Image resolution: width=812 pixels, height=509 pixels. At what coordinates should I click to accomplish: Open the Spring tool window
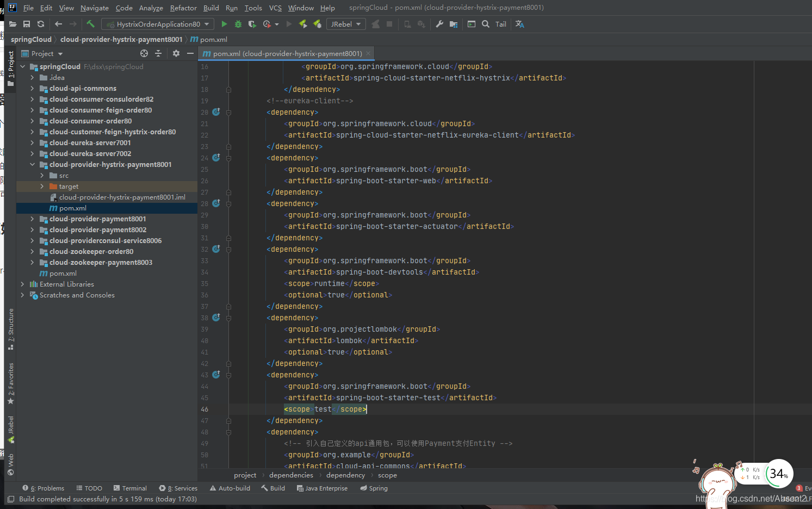click(x=374, y=488)
